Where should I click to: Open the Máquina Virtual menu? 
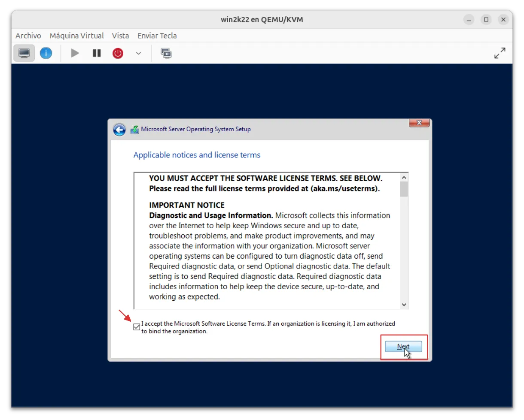pos(76,36)
